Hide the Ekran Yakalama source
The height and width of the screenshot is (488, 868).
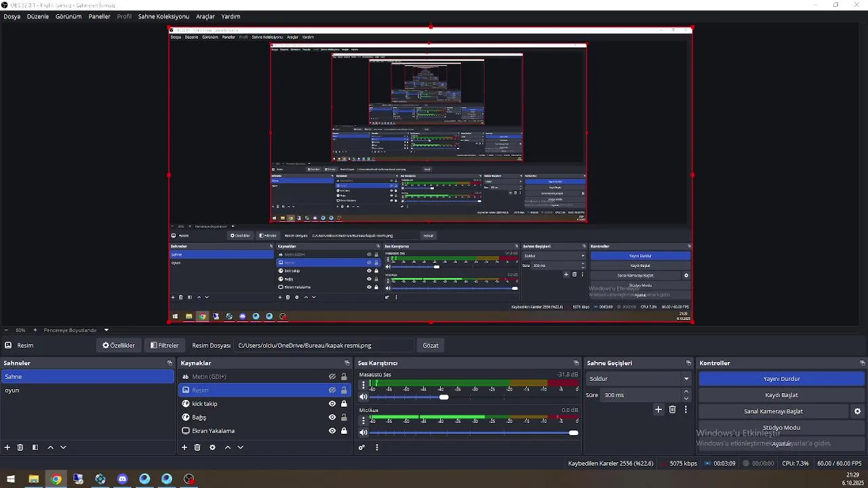tap(332, 431)
